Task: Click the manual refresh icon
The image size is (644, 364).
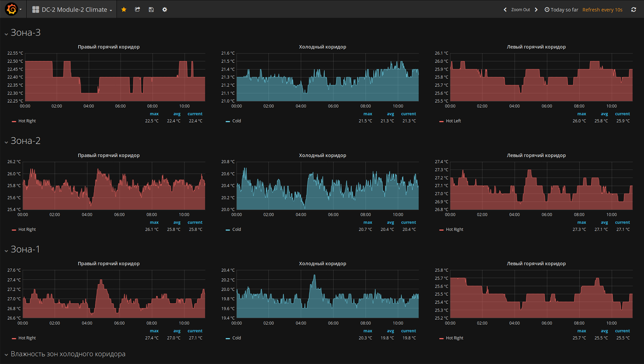Action: point(634,10)
